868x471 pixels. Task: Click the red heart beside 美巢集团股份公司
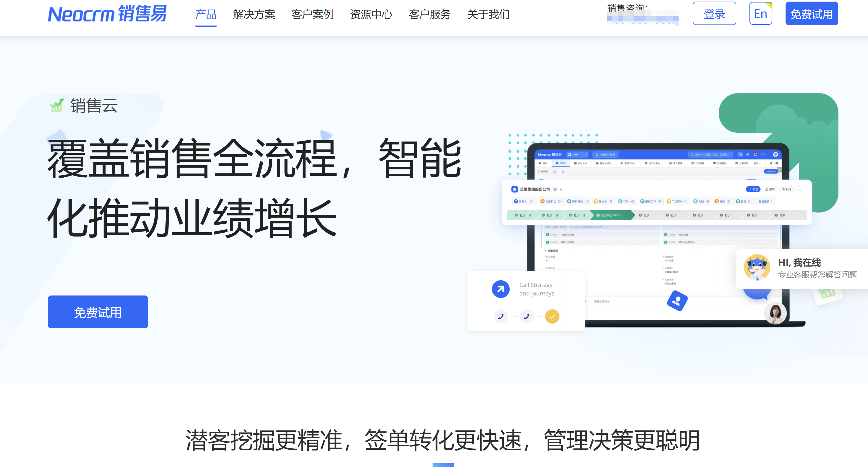click(562, 189)
